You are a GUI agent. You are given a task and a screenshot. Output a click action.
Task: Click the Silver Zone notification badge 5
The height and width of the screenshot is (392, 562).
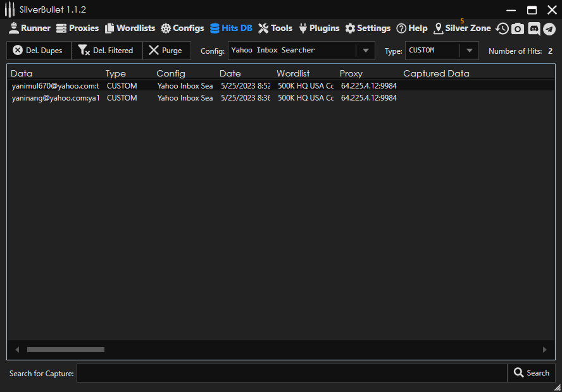(x=462, y=21)
